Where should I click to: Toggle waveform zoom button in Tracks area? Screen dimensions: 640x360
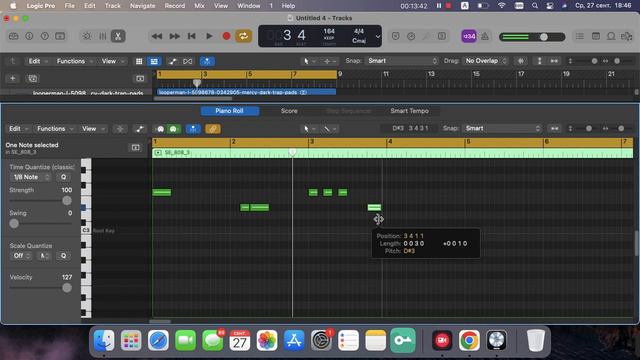[x=520, y=61]
